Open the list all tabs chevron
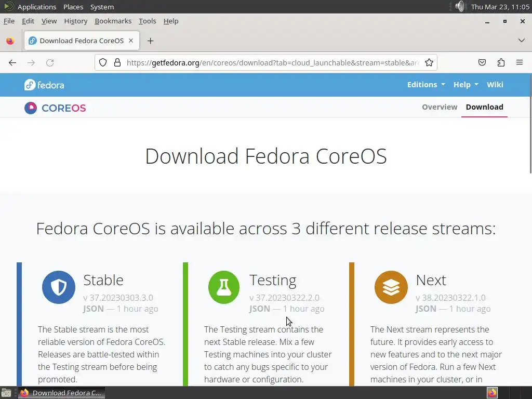This screenshot has height=399, width=532. point(522,41)
